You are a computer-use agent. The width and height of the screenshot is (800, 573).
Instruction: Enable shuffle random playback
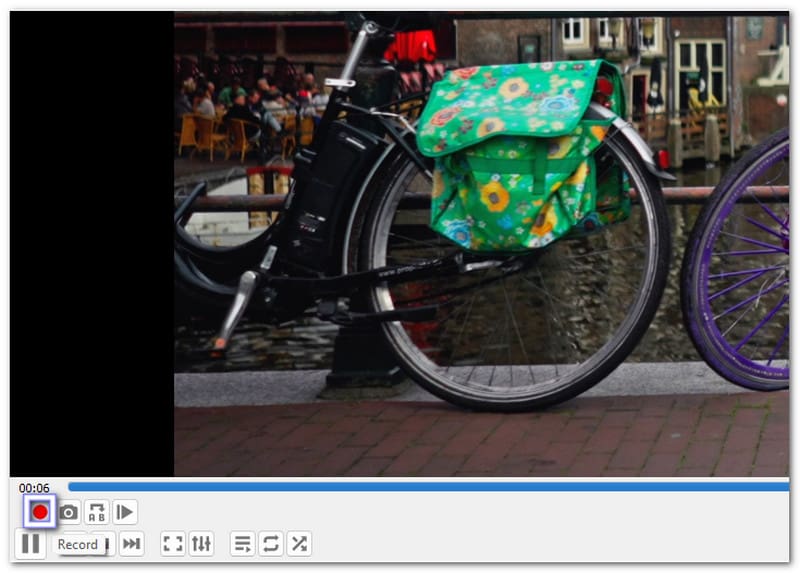pos(299,544)
